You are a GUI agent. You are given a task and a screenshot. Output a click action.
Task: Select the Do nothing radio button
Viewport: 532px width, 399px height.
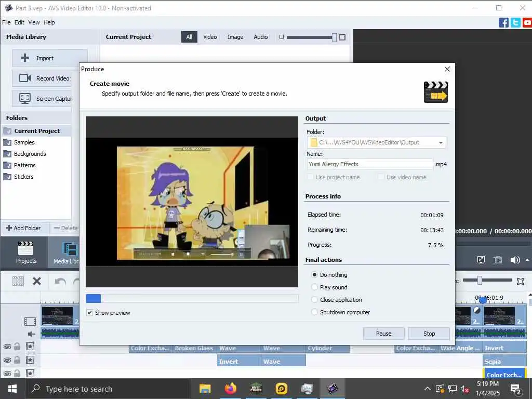tap(314, 274)
